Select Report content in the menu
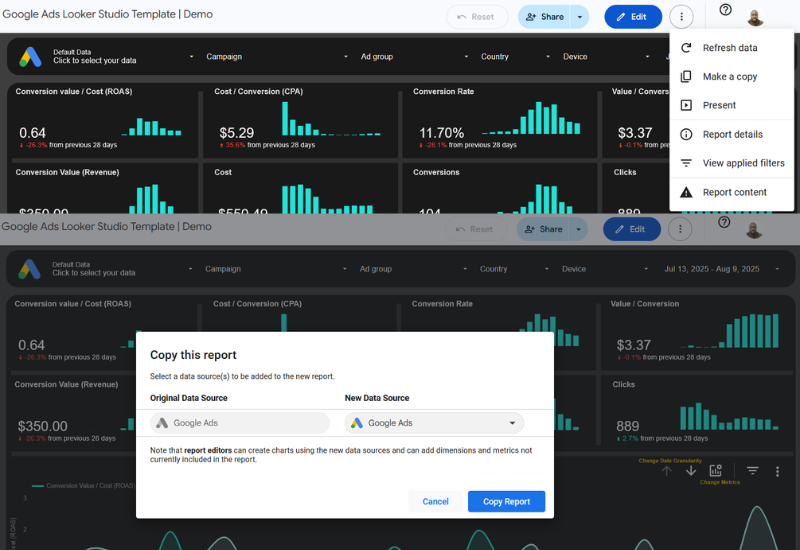 [x=731, y=192]
